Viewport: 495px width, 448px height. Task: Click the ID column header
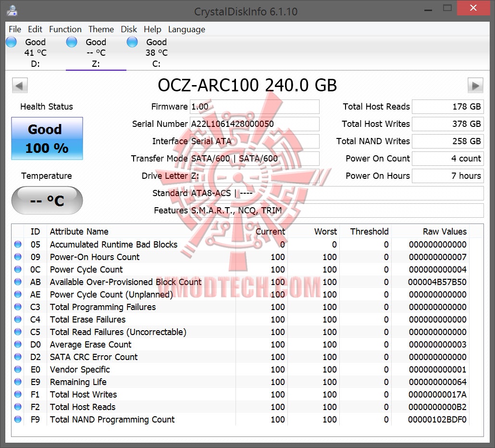[36, 231]
